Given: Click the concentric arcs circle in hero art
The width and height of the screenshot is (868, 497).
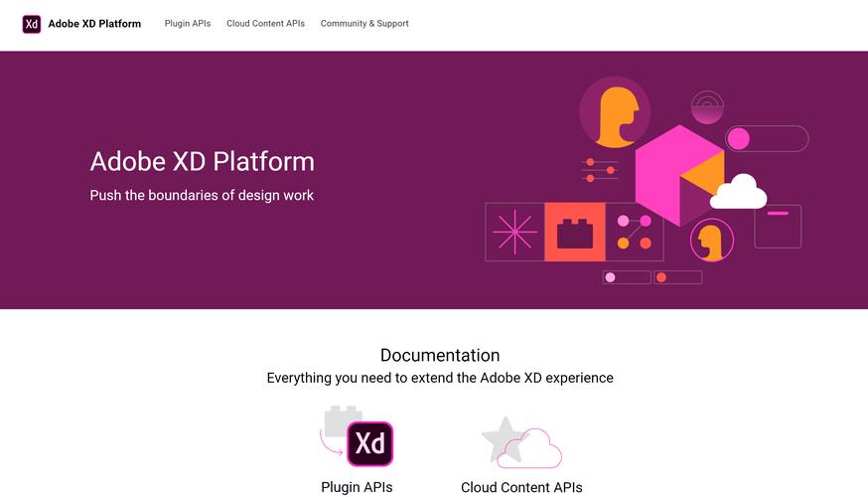Looking at the screenshot, I should tap(707, 107).
